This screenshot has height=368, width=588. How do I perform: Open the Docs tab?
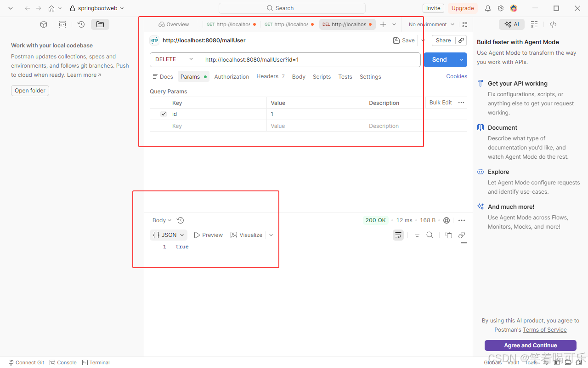pyautogui.click(x=163, y=77)
